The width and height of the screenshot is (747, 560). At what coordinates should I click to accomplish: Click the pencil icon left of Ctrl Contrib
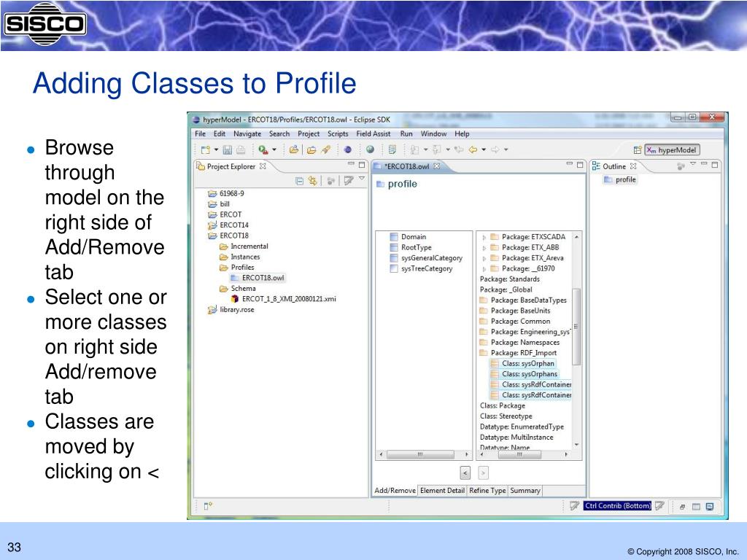575,506
